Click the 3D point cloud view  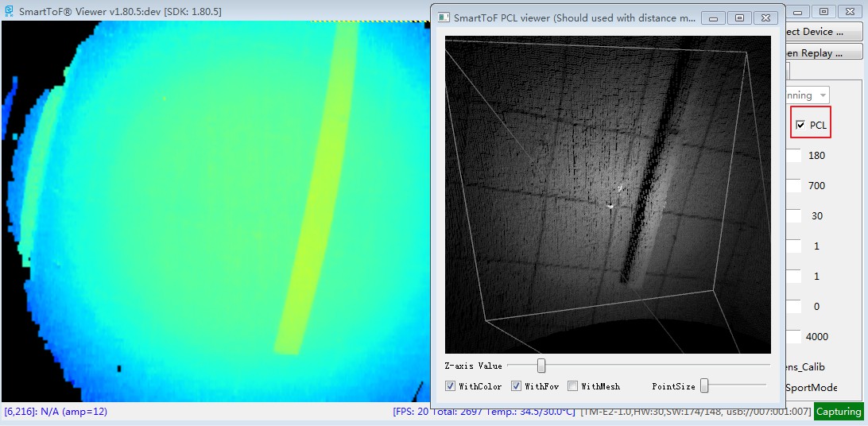[608, 195]
